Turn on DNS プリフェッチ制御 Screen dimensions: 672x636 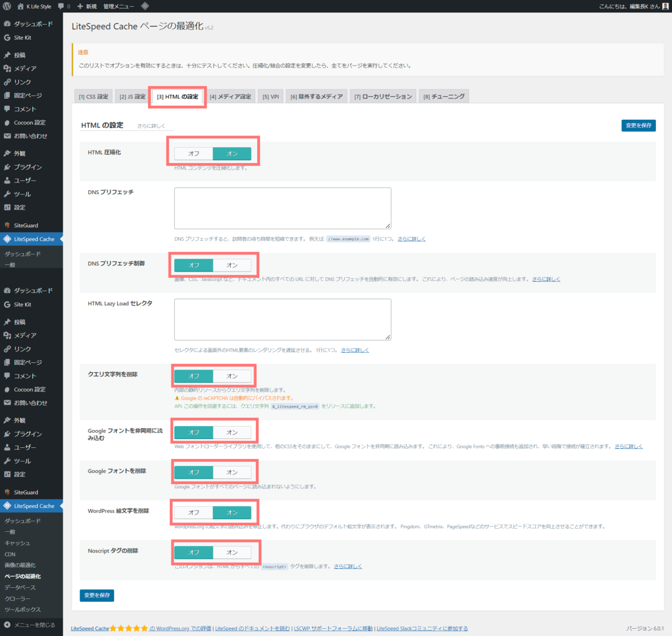pyautogui.click(x=232, y=265)
